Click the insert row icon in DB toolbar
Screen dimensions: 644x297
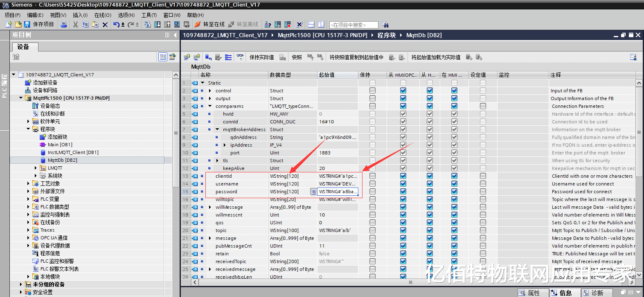tap(187, 57)
